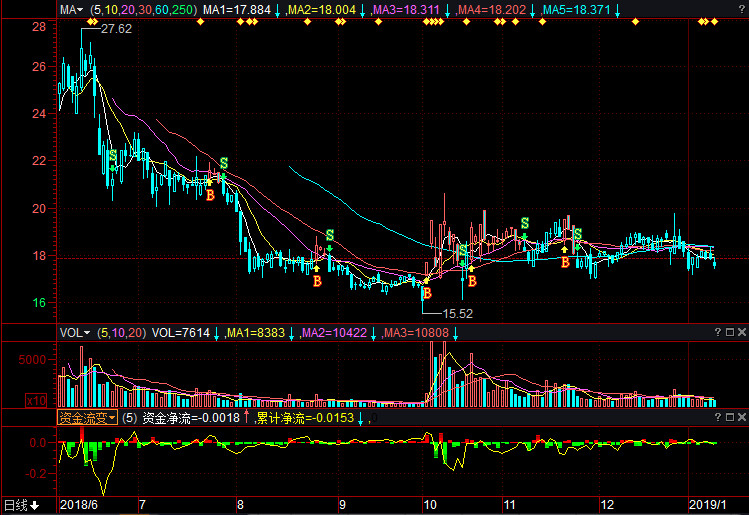
Task: Open settings for 资金流变 panel
Action: click(x=730, y=418)
